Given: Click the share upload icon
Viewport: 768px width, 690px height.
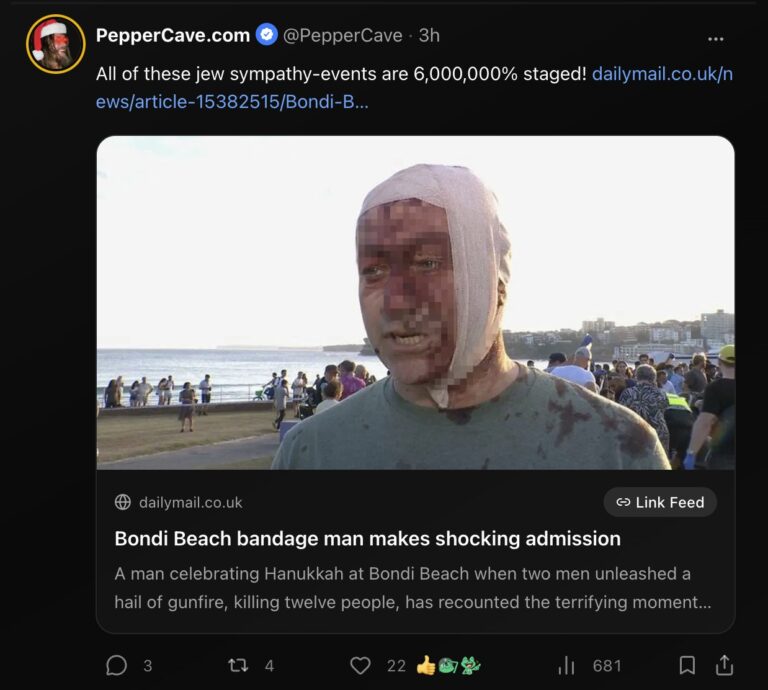Looking at the screenshot, I should [x=725, y=665].
